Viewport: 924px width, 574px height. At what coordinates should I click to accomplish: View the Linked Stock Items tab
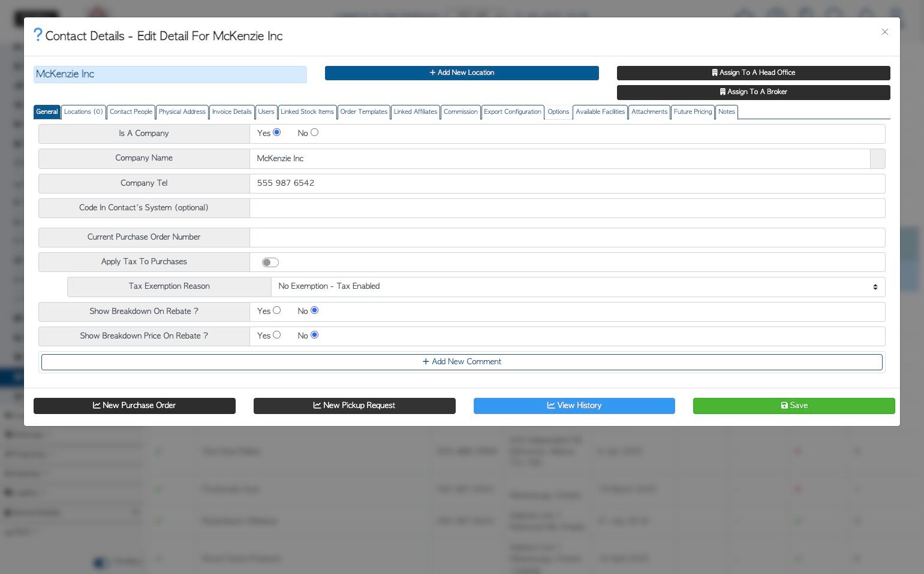[x=307, y=112]
